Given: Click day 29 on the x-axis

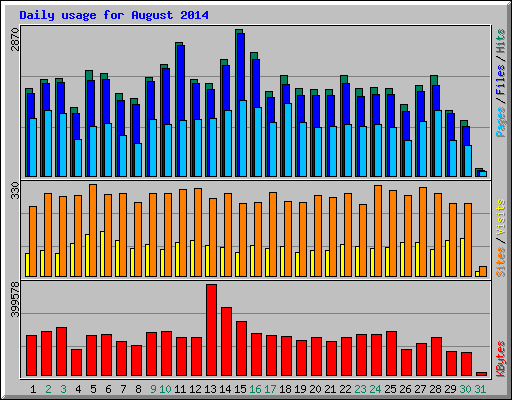Looking at the screenshot, I should click(450, 389).
